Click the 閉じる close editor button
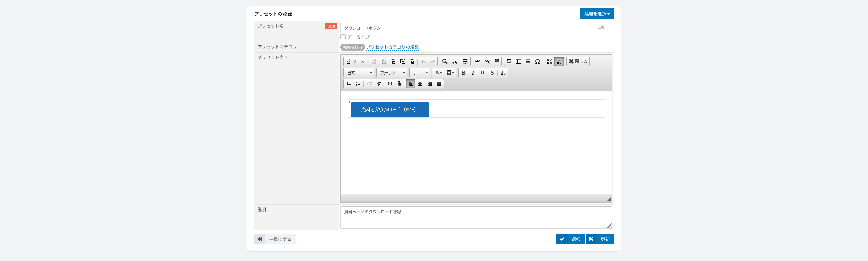This screenshot has width=868, height=261. pos(578,61)
